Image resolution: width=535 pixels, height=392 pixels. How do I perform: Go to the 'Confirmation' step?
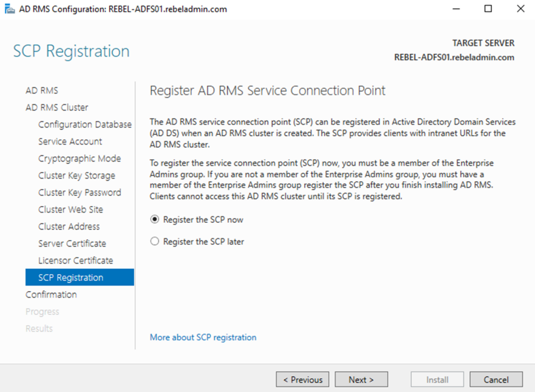(51, 294)
